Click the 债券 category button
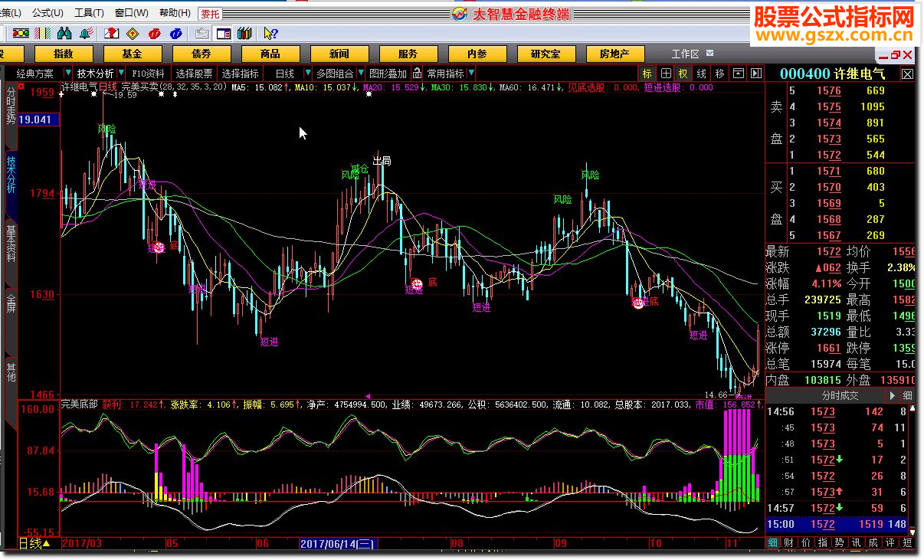This screenshot has width=924, height=560. coord(202,54)
